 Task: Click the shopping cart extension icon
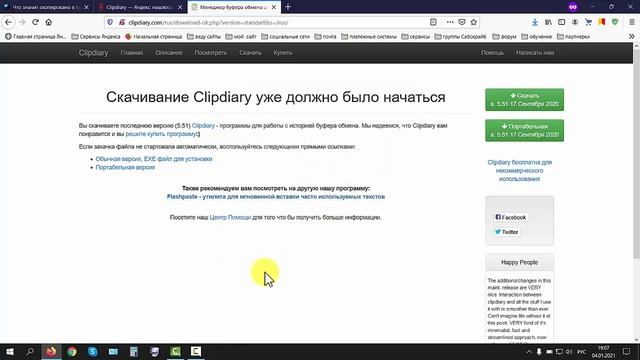(x=588, y=22)
